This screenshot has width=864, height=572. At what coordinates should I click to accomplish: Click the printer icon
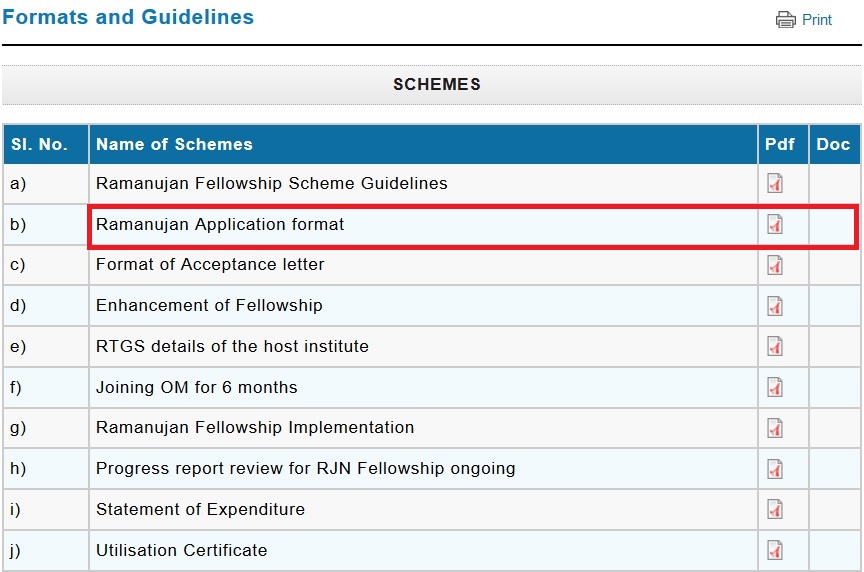click(786, 20)
